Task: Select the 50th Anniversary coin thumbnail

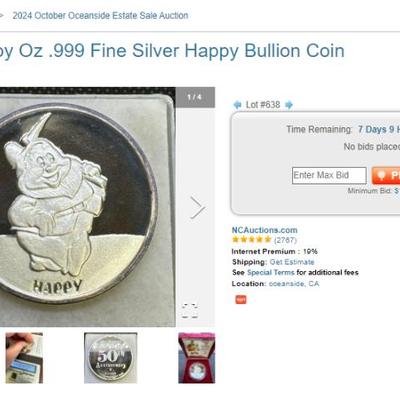Action: pos(110,358)
